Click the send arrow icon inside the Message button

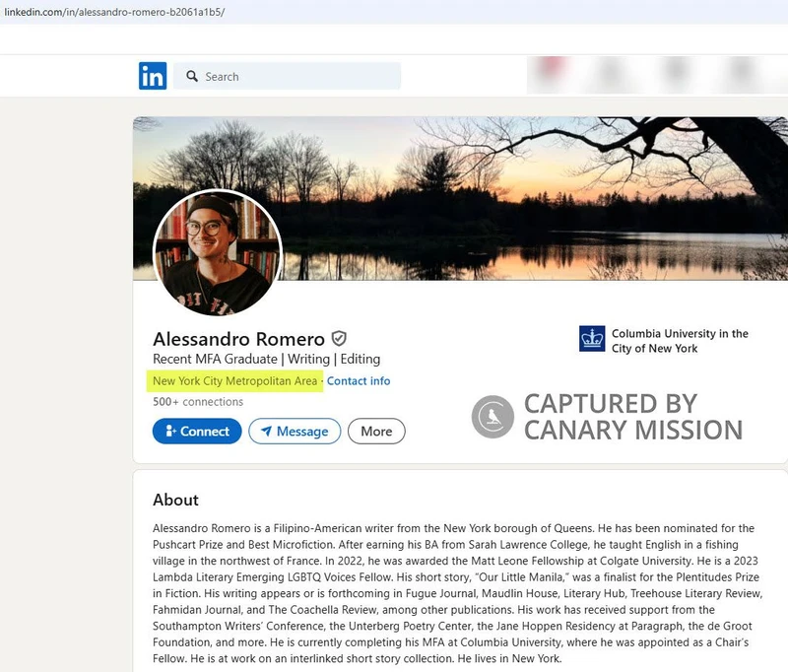[x=266, y=431]
